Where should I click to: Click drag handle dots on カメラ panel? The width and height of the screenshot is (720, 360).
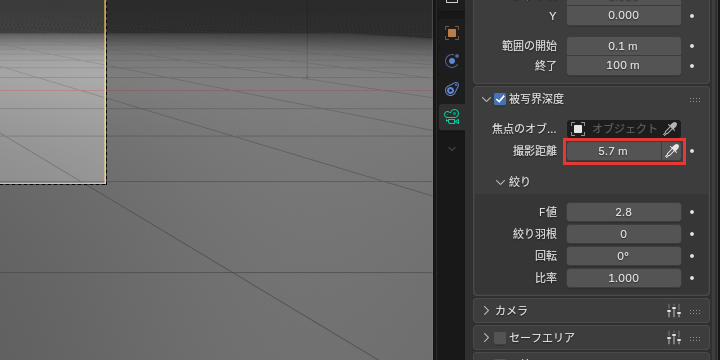coord(695,311)
